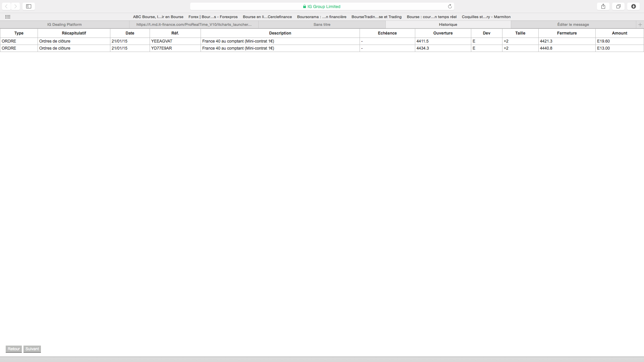The width and height of the screenshot is (644, 362).
Task: Show all tabs overview icon
Action: [618, 6]
